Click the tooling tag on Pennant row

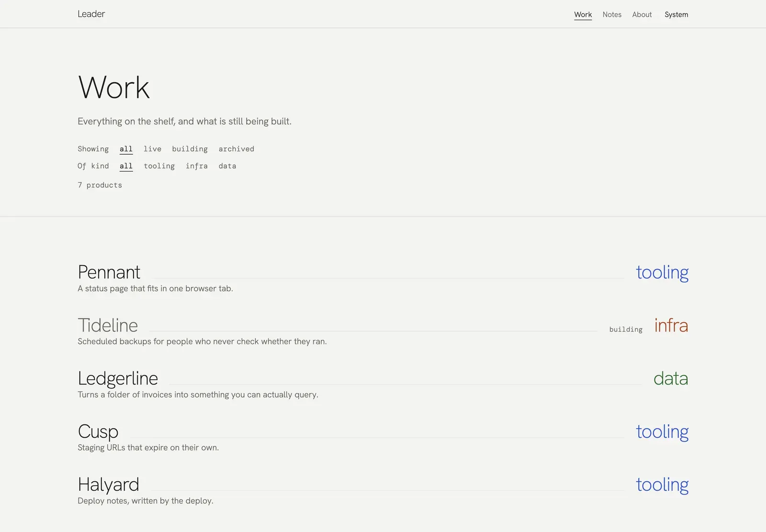tap(662, 272)
